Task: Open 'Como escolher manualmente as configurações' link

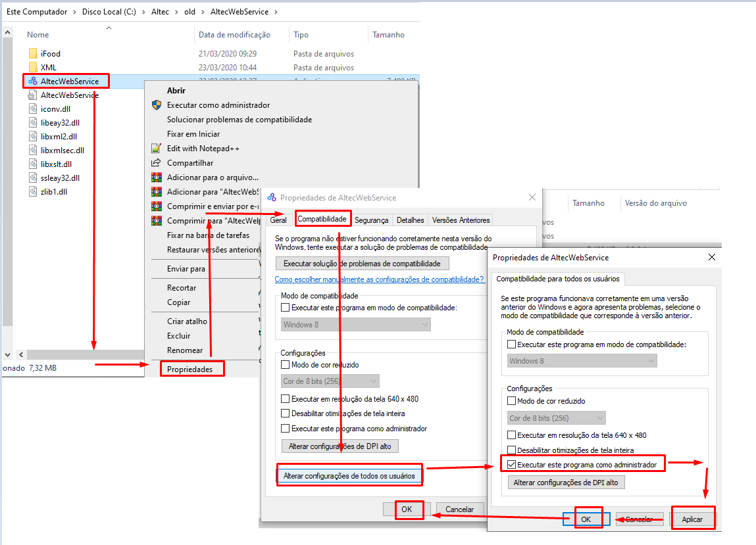Action: click(x=380, y=279)
